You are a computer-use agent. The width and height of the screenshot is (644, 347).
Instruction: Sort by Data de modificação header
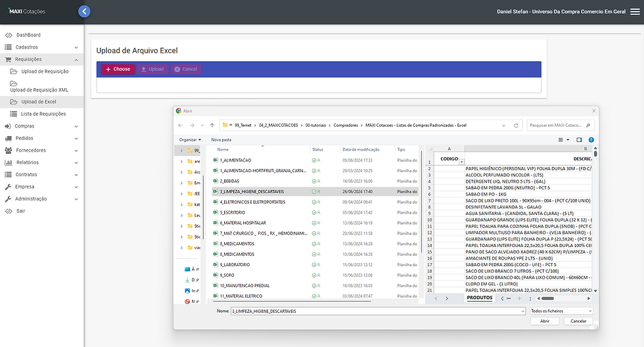click(361, 149)
